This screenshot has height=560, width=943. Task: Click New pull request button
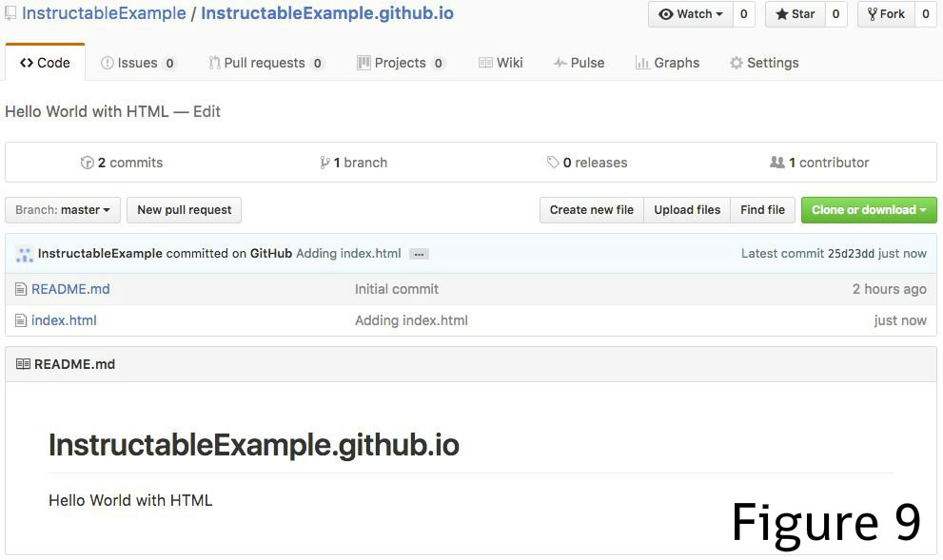point(184,210)
